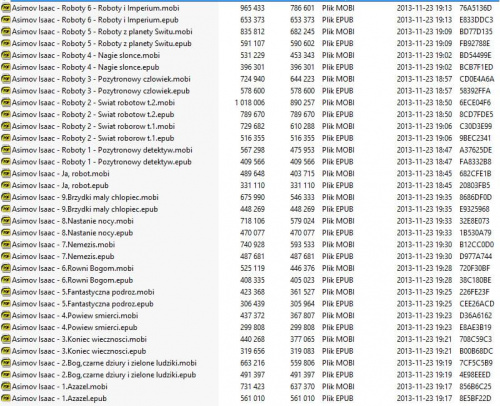
Task: Click size value 740 928
Action: click(252, 245)
